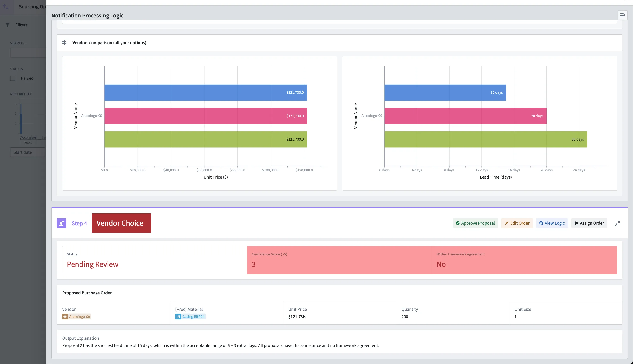Click the sidebar toggle icon near the header
Image resolution: width=633 pixels, height=364 pixels.
click(622, 16)
